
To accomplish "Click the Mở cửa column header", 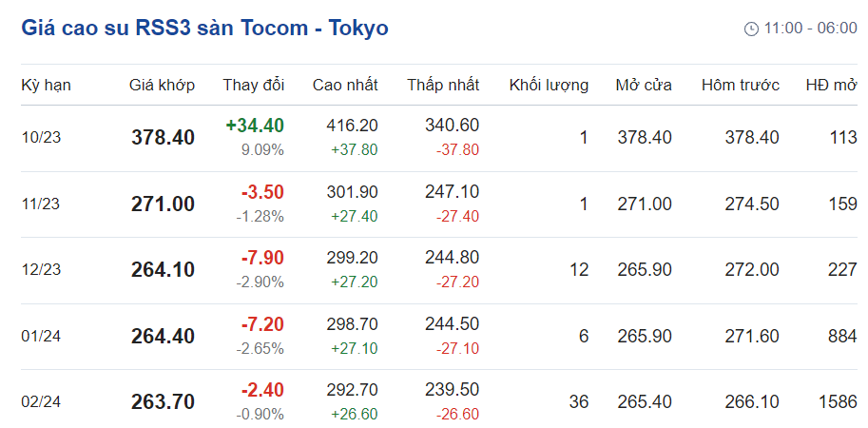I will pyautogui.click(x=644, y=86).
